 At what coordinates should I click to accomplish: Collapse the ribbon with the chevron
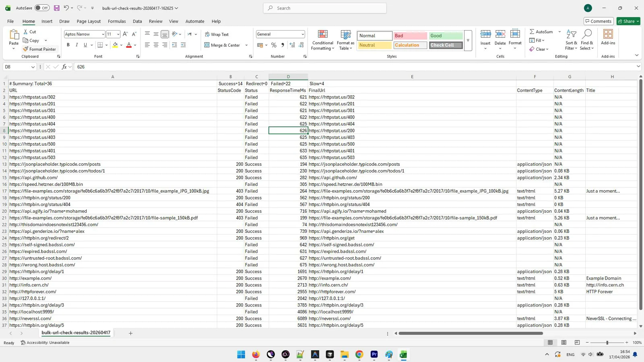pos(637,55)
